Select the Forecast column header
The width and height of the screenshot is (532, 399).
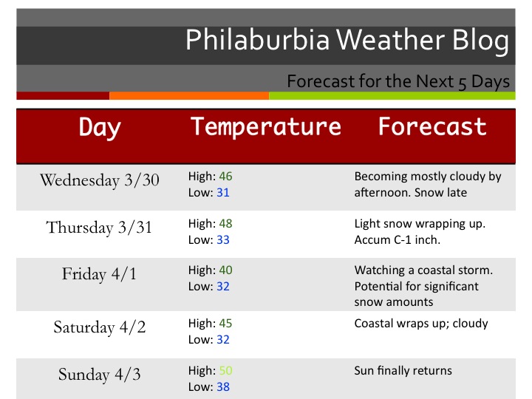[432, 126]
